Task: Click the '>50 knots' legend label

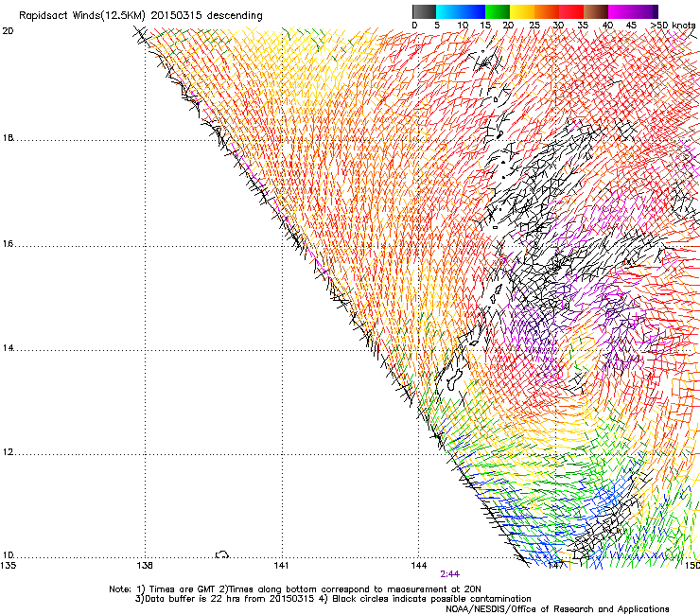Action: (x=674, y=26)
